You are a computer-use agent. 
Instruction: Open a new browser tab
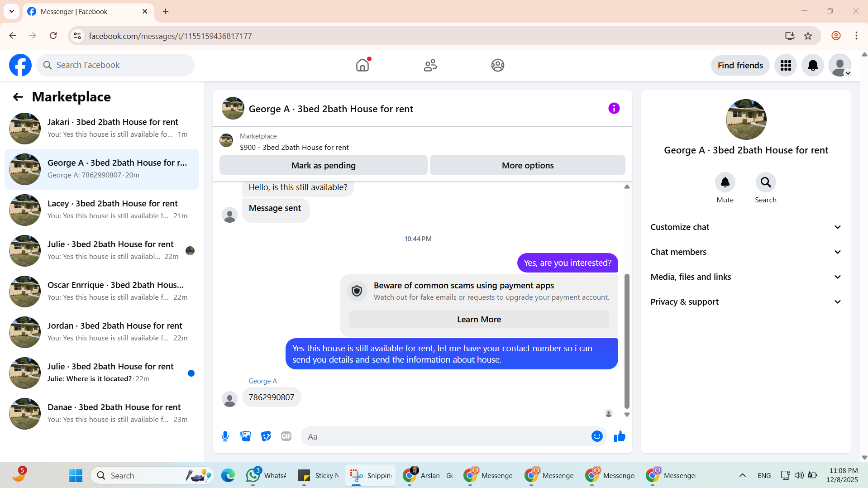pos(166,11)
